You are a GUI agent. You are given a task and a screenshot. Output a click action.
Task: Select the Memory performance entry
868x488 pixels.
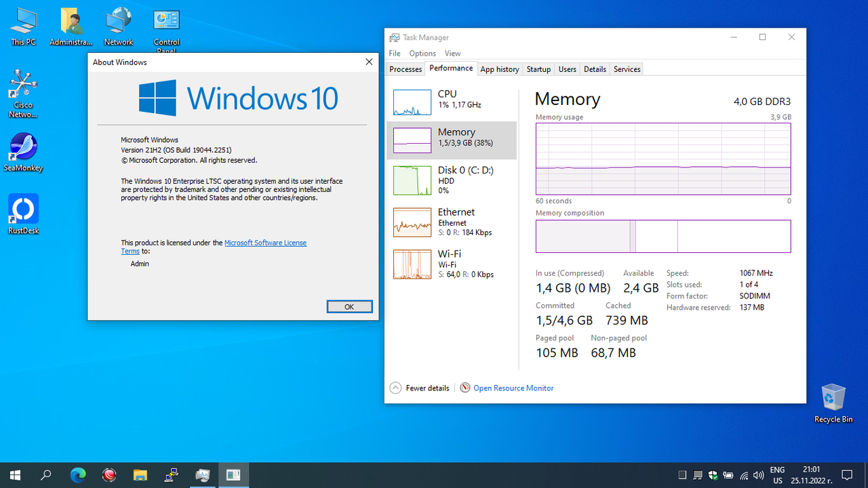point(452,140)
